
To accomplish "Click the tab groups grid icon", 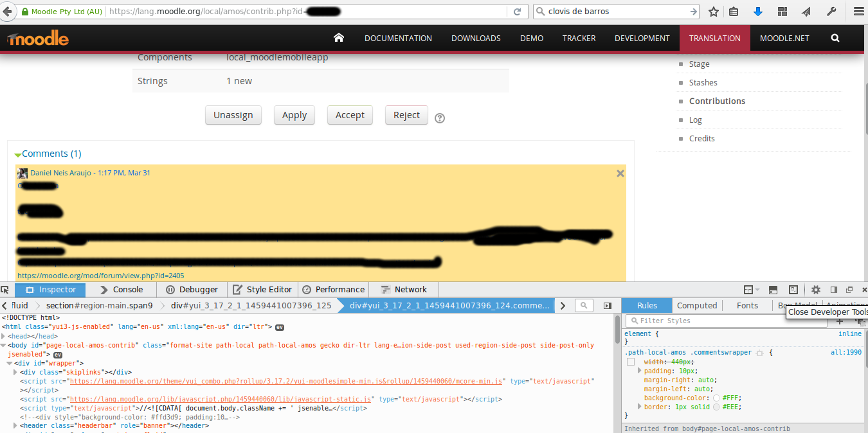I will [782, 12].
